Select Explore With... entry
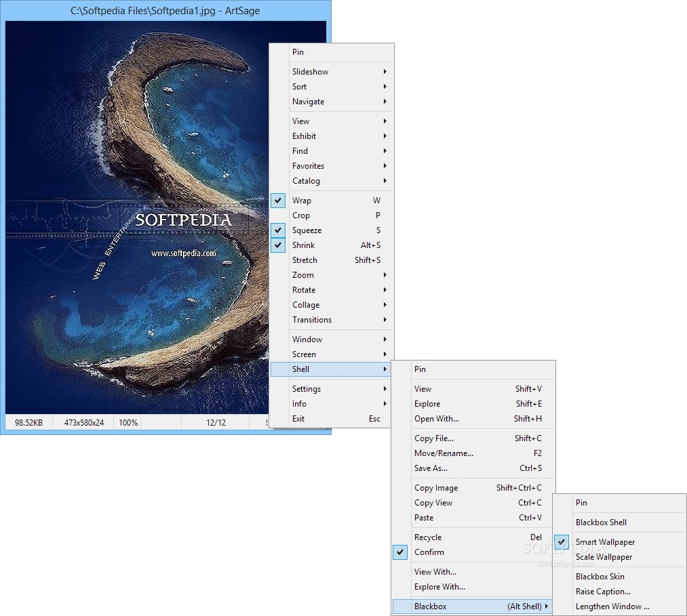 tap(473, 587)
